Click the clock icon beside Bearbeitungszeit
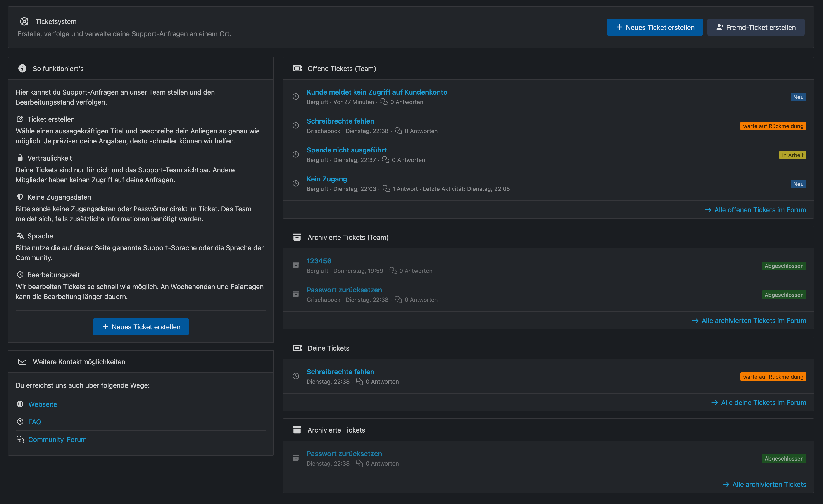 click(x=20, y=275)
